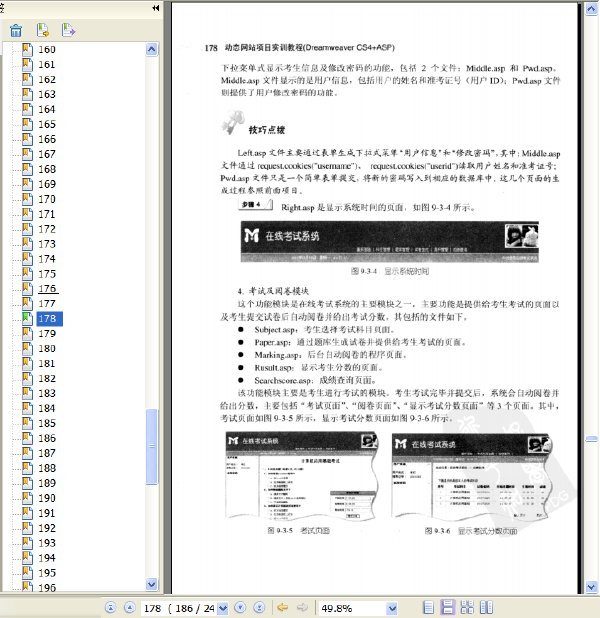Click the bookmark icon beside 160
The height and width of the screenshot is (618, 600).
click(x=27, y=49)
